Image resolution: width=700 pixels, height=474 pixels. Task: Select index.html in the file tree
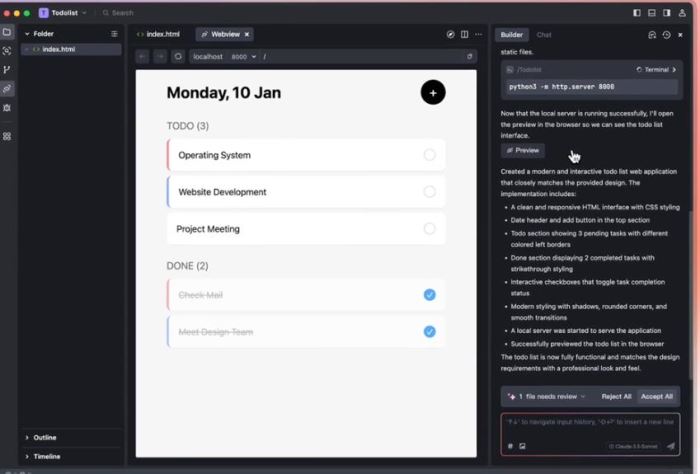pyautogui.click(x=71, y=50)
